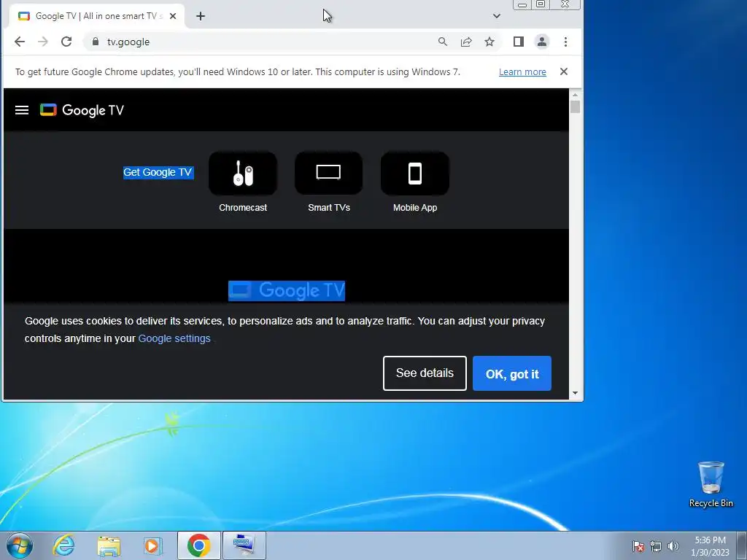Close the Google TV tab
Viewport: 747px width, 560px height.
173,16
